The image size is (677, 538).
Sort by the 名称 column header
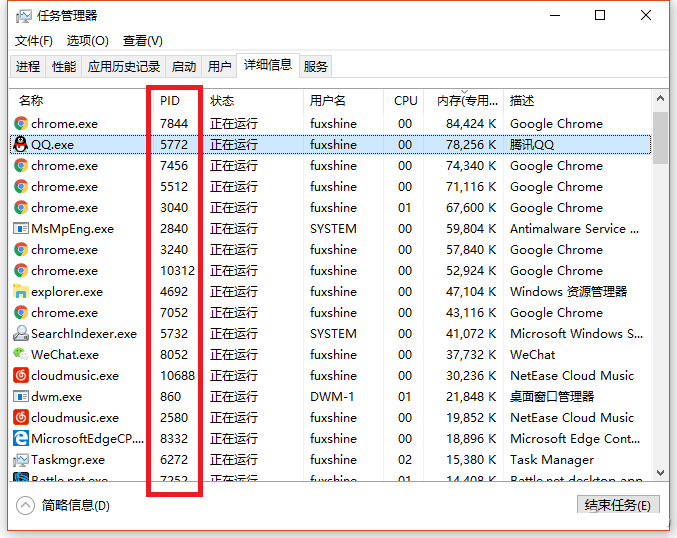31,101
